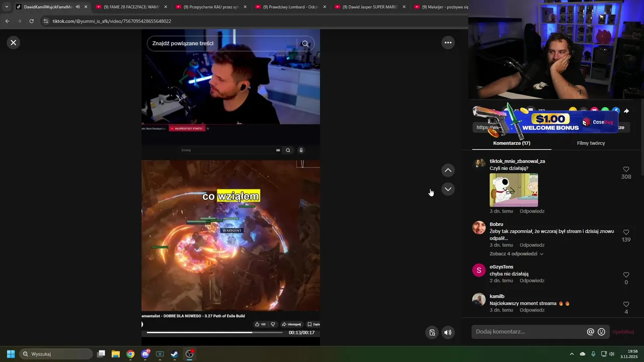Open the tab search dropdown arrow

(x=7, y=7)
